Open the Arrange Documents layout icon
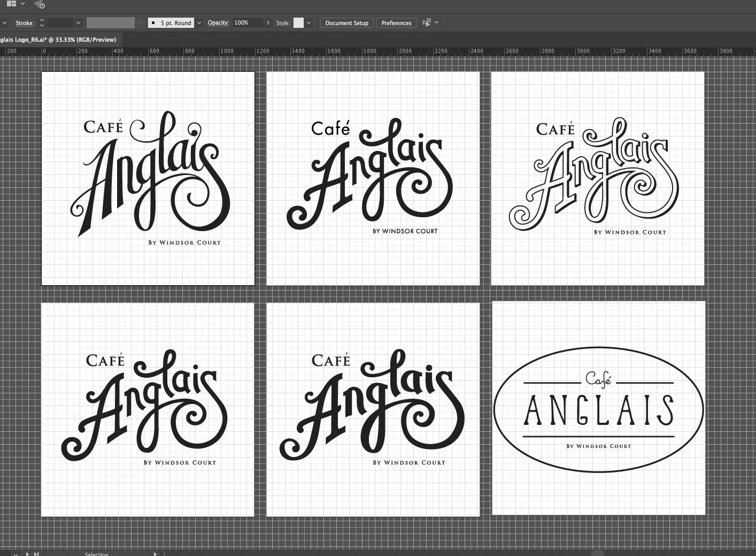756x556 pixels. [11, 4]
